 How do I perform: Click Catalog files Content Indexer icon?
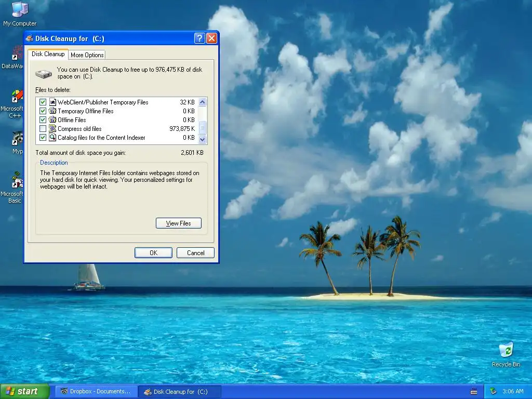click(52, 137)
